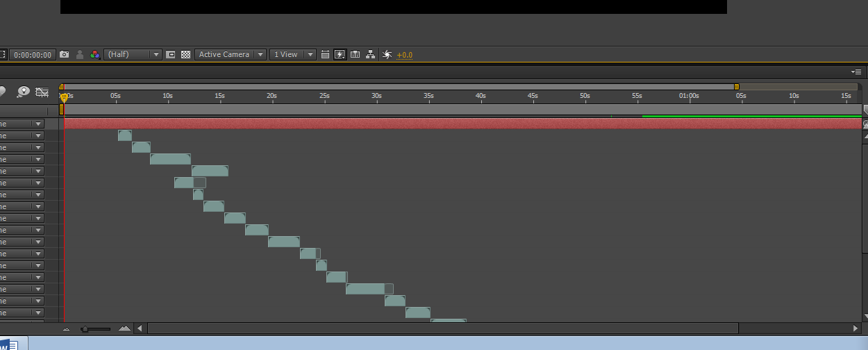Click the 0:00:00:00 timecode field
868x350 pixels.
pyautogui.click(x=33, y=54)
